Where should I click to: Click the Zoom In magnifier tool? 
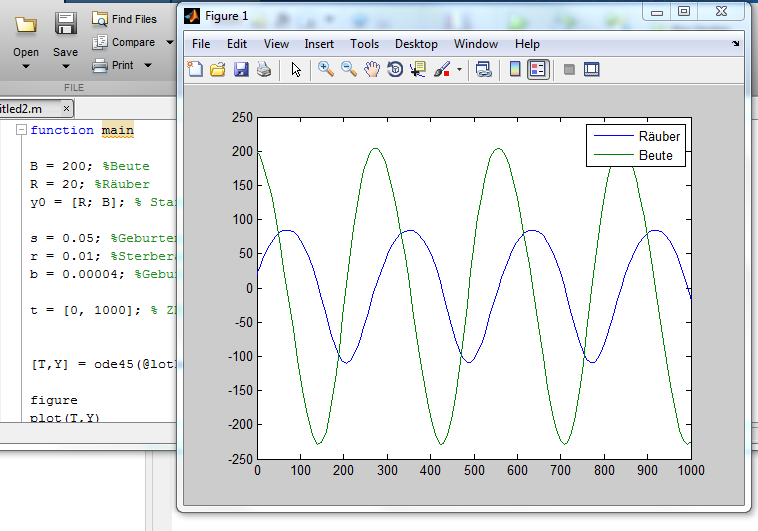coord(325,69)
